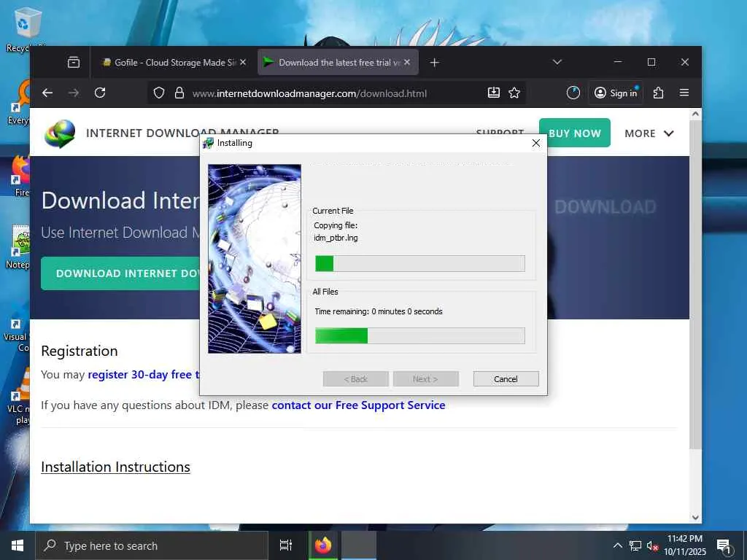Open the Windows Start menu

click(18, 545)
